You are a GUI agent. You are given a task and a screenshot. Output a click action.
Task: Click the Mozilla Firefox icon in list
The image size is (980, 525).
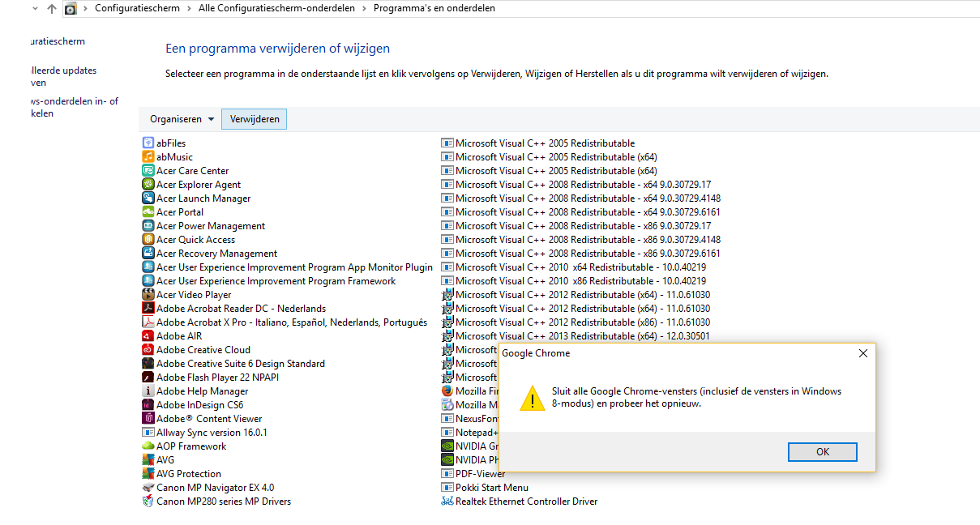tap(447, 391)
